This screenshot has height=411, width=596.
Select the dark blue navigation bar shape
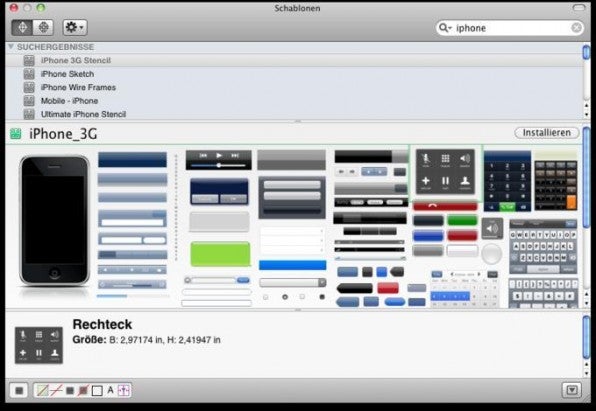(x=132, y=160)
